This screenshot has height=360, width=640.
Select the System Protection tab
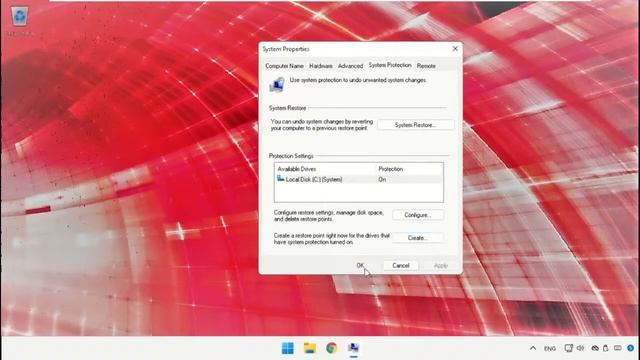pos(390,65)
